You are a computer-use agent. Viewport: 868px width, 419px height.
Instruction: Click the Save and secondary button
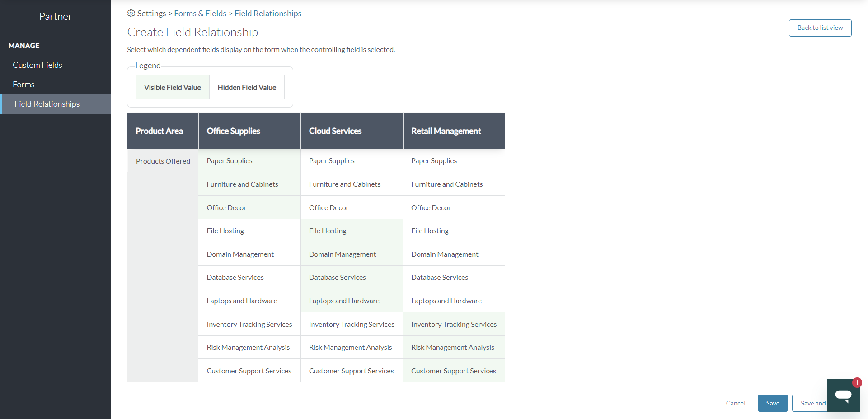[813, 403]
